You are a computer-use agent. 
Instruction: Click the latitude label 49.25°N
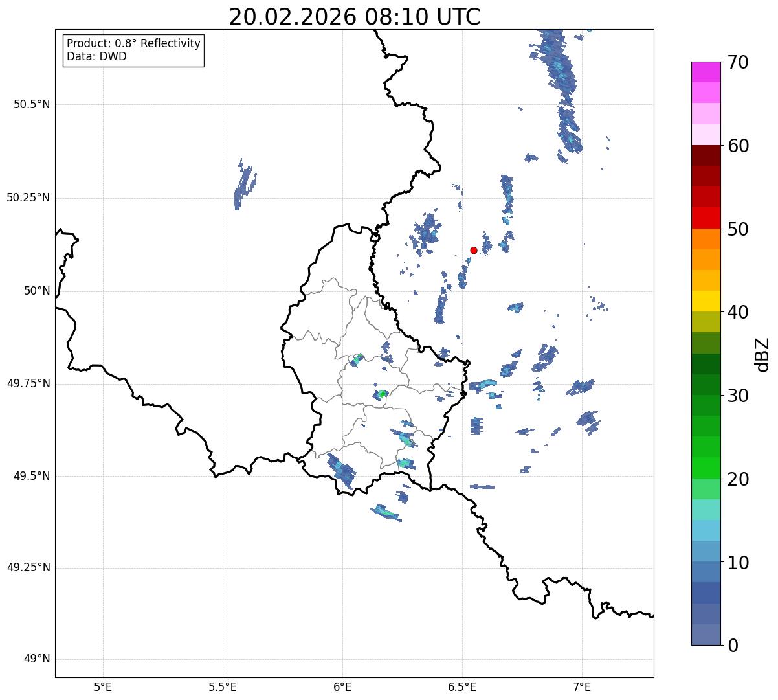(28, 567)
